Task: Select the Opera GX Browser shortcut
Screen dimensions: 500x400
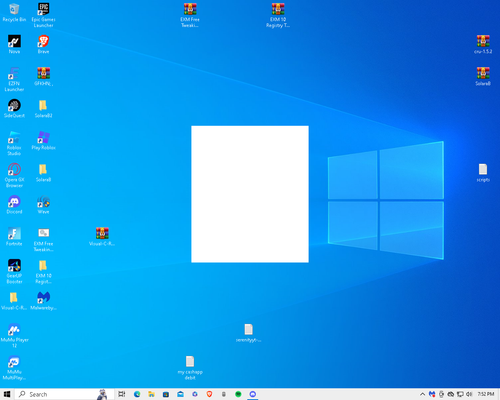Action: pyautogui.click(x=14, y=175)
